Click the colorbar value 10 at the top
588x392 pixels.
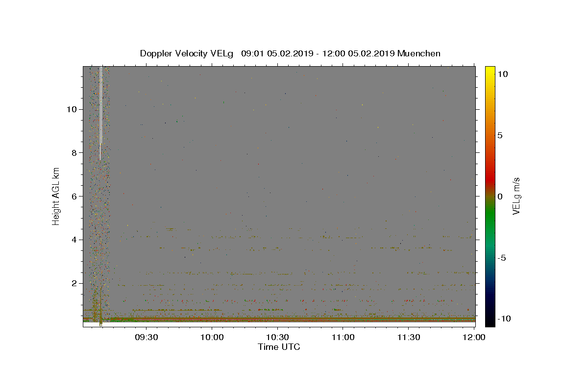tap(503, 74)
